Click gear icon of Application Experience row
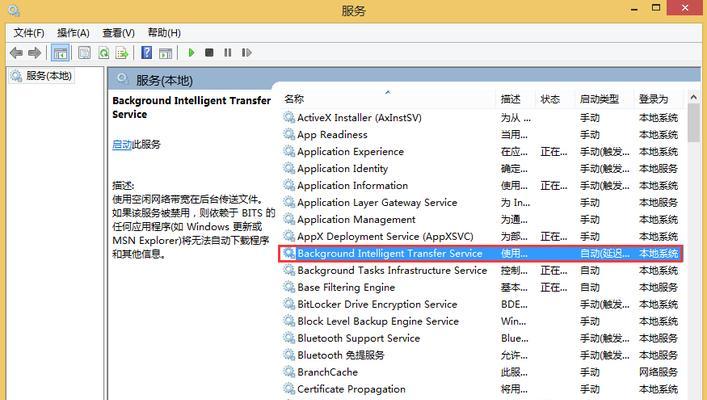Screen dimensions: 707x400 click(289, 151)
